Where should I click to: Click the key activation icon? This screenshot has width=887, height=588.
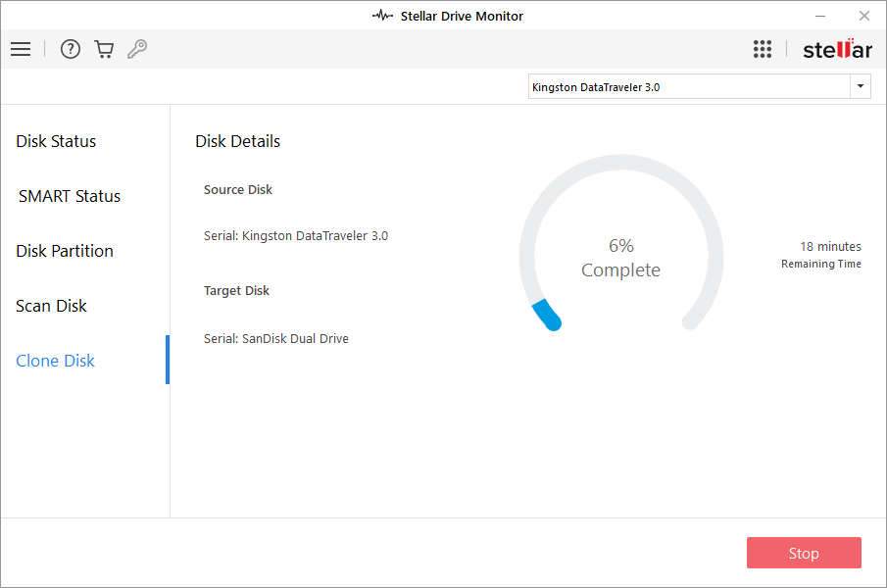pos(137,49)
